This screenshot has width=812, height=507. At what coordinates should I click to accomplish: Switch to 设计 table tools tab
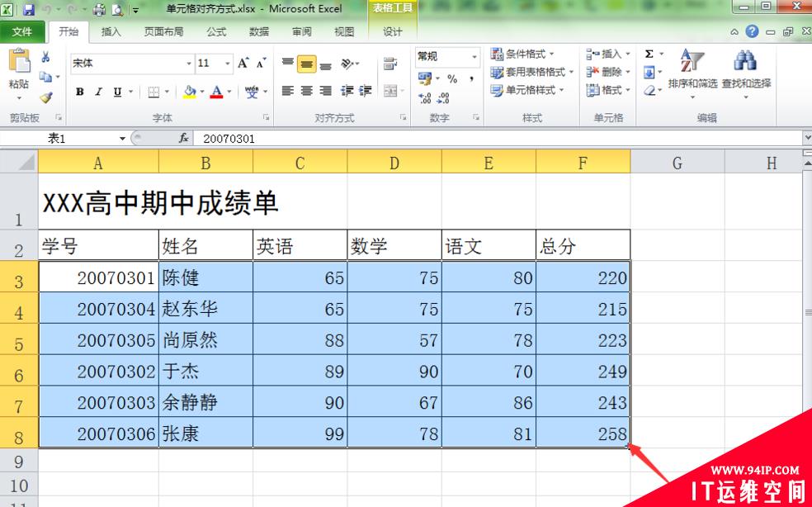click(x=392, y=31)
